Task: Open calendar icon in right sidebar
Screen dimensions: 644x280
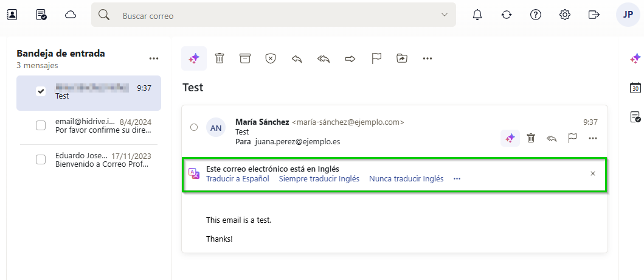Action: (635, 88)
